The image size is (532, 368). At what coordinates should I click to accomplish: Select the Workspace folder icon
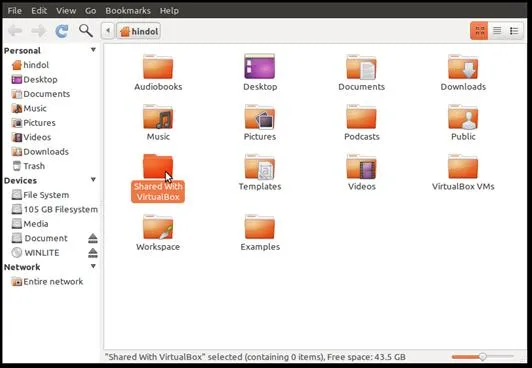pos(158,227)
